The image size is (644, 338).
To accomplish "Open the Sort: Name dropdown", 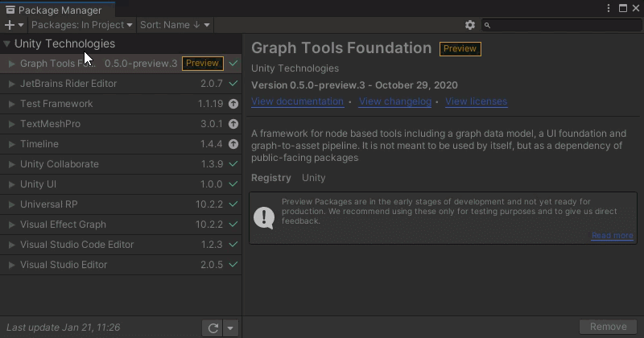I will [x=175, y=25].
